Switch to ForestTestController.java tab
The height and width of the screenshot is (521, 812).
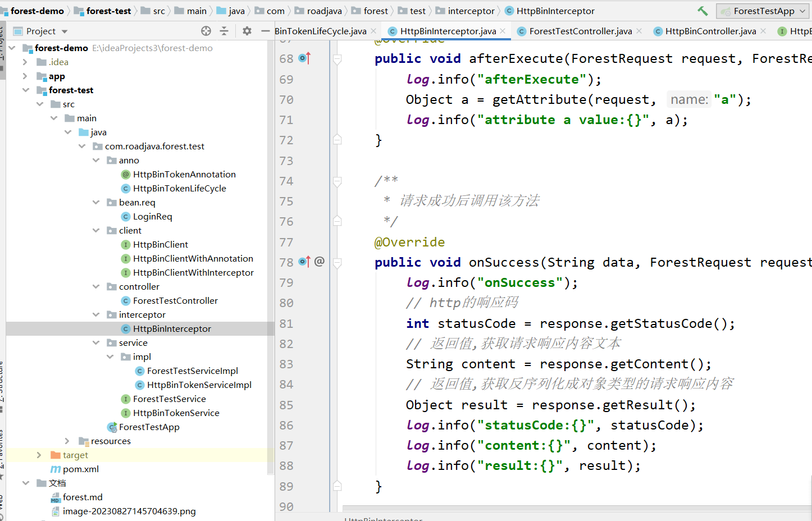click(x=580, y=31)
